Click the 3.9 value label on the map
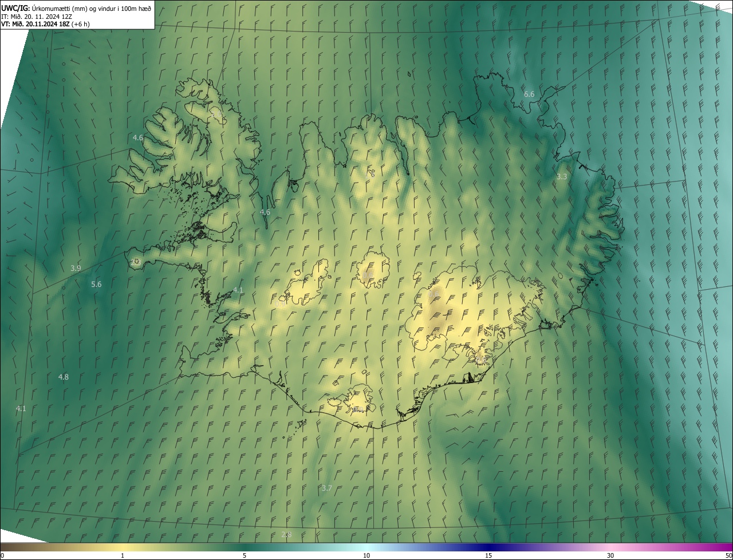Screen dimensions: 733x560 click(x=76, y=268)
